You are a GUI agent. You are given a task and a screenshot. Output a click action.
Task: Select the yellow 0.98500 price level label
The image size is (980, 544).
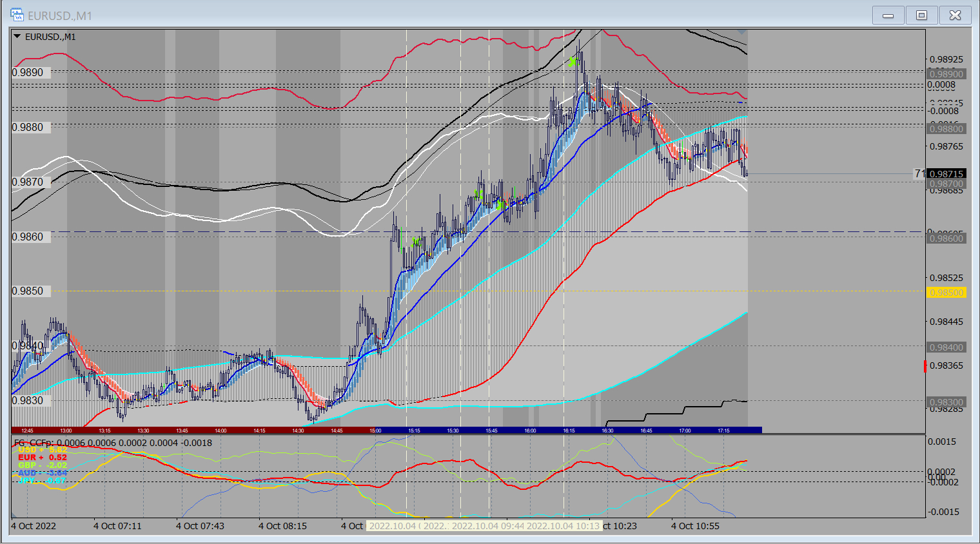946,293
